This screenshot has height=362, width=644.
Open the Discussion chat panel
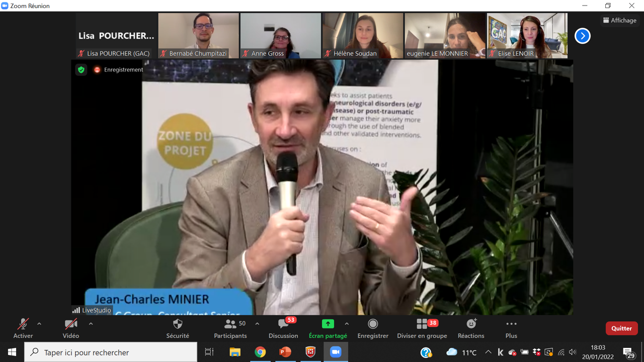pos(283,328)
